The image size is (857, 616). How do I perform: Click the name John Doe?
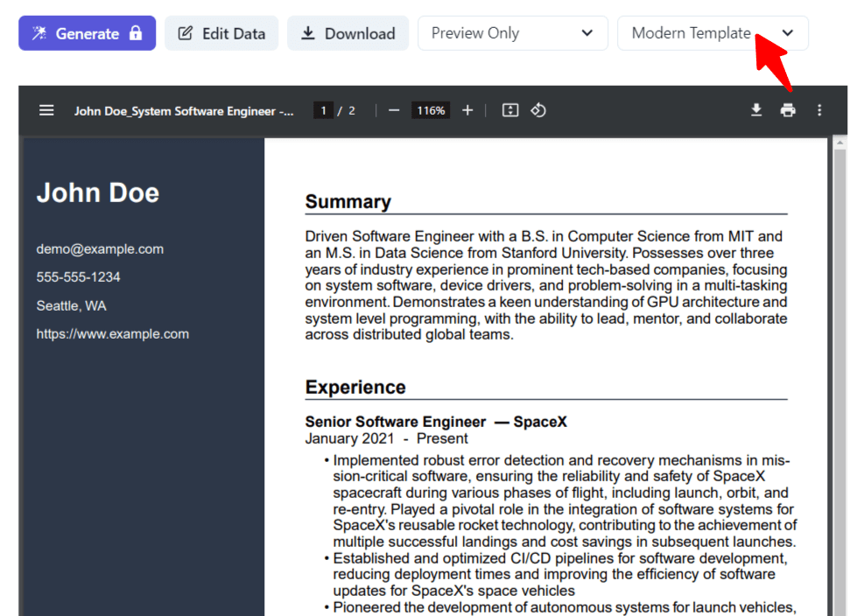tap(98, 192)
